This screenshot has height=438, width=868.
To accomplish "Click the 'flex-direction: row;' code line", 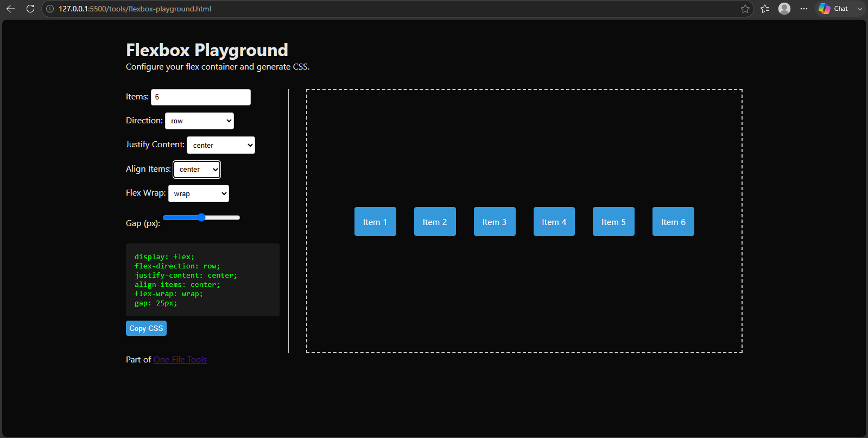I will click(178, 266).
